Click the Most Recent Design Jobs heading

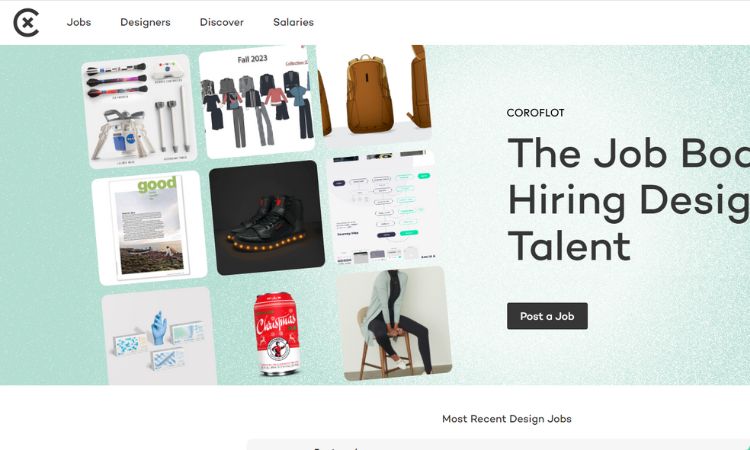click(507, 419)
